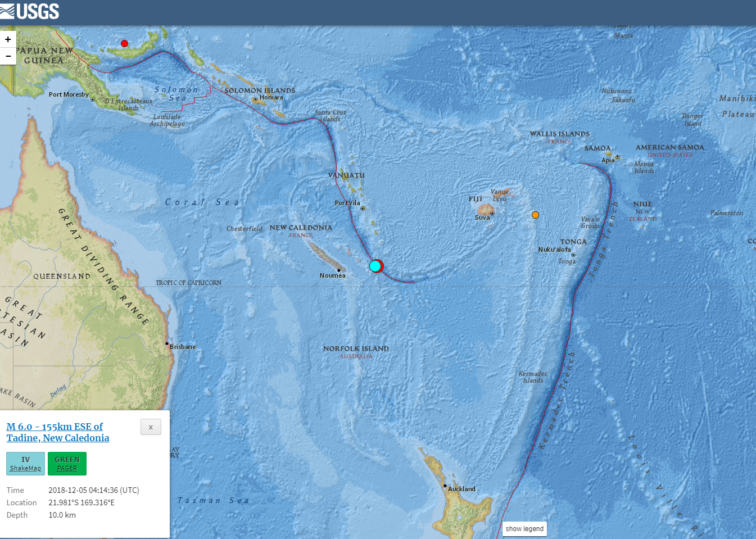
Task: Close the earthquake info popup
Action: (151, 427)
